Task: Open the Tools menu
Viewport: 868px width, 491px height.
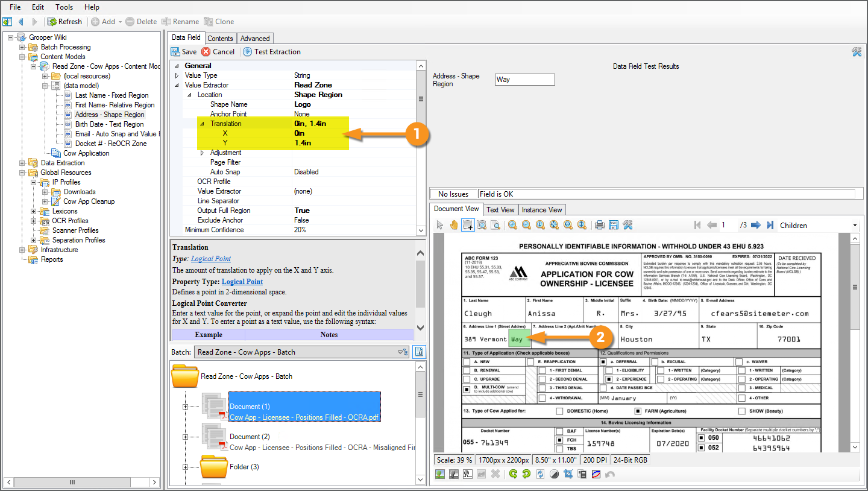Action: [64, 7]
